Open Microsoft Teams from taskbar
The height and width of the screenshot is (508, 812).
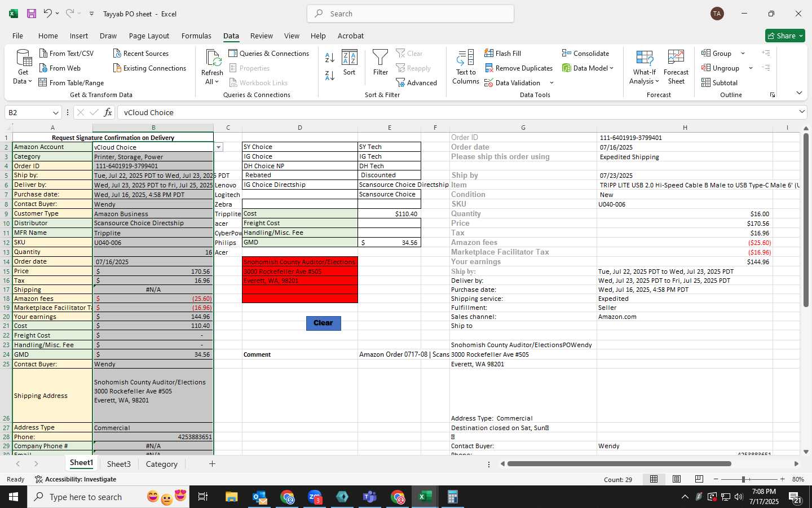coord(370,497)
